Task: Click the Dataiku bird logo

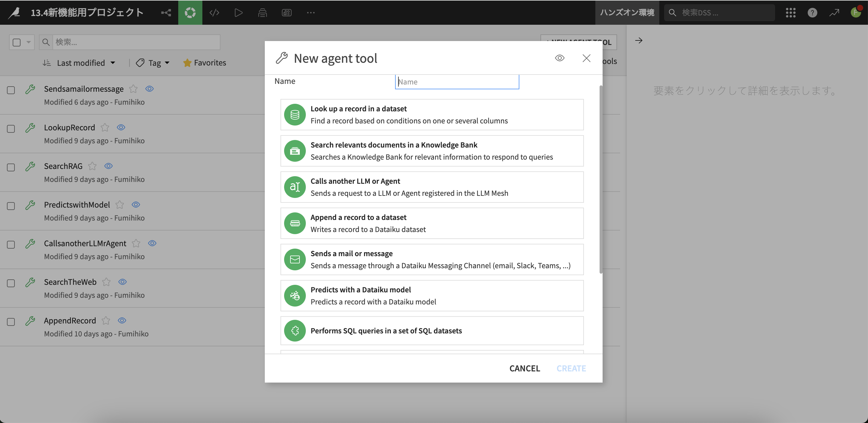Action: pos(14,12)
